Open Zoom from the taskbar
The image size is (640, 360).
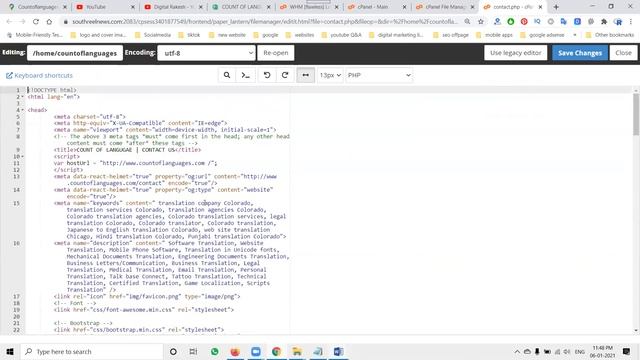(x=256, y=351)
